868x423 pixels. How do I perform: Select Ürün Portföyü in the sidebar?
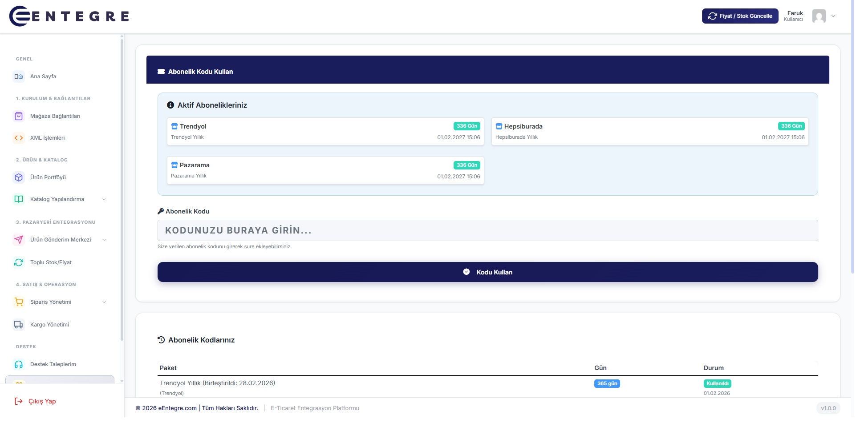click(48, 177)
